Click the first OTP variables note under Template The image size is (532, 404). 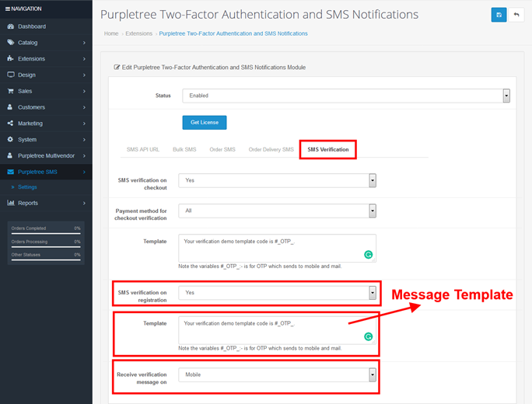click(x=260, y=266)
